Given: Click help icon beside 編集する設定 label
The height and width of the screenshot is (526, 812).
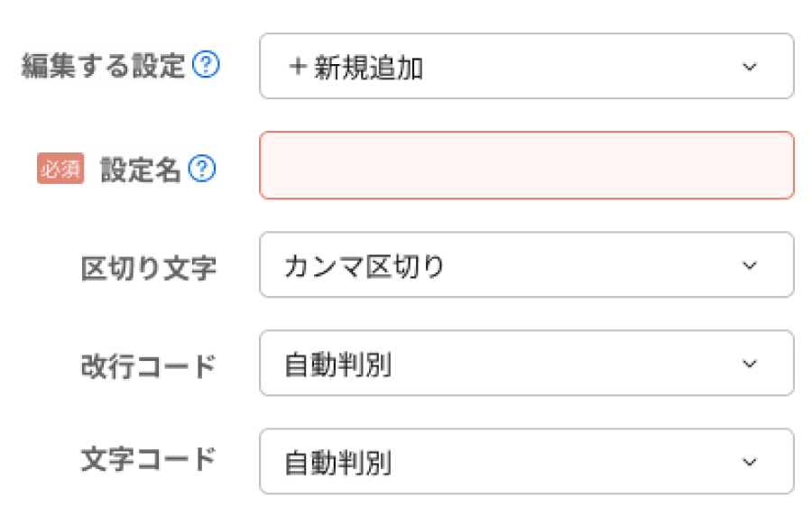Looking at the screenshot, I should 207,66.
